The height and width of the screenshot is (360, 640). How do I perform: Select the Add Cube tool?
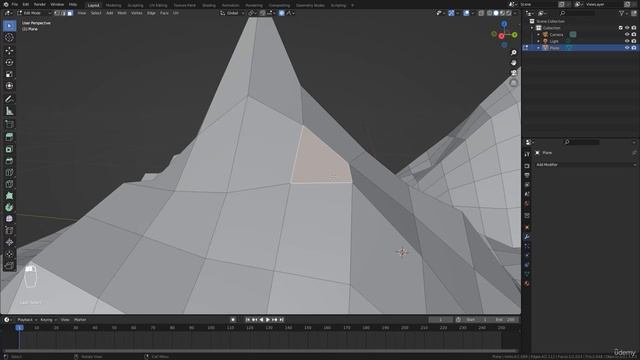pyautogui.click(x=9, y=124)
